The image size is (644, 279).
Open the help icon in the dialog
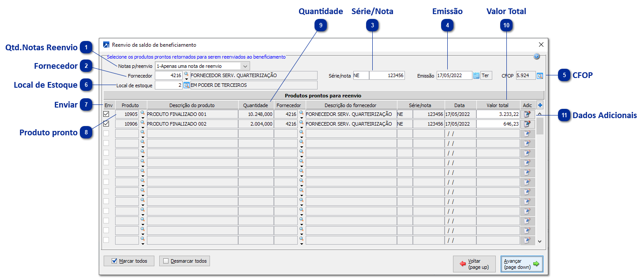tap(537, 56)
